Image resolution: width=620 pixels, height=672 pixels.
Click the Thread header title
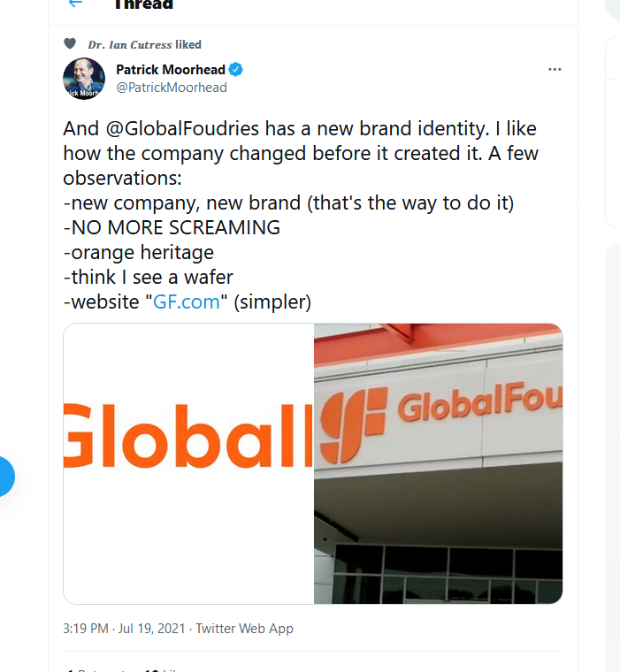click(x=143, y=4)
